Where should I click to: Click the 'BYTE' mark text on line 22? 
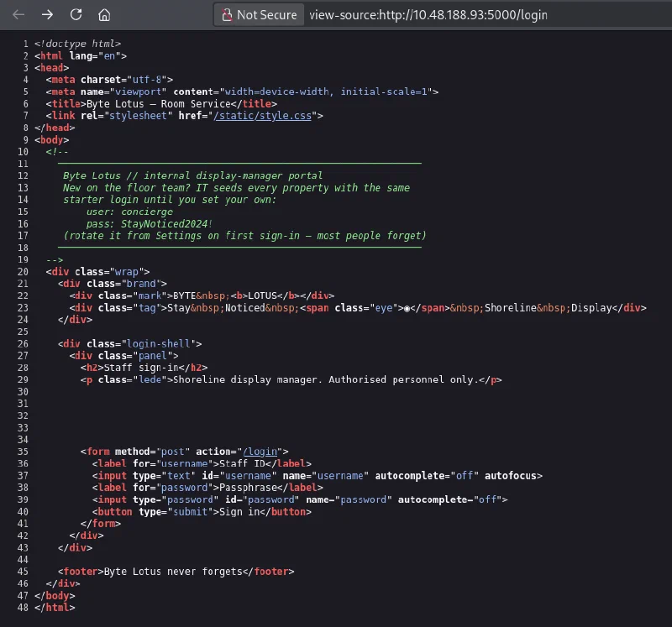tap(184, 296)
